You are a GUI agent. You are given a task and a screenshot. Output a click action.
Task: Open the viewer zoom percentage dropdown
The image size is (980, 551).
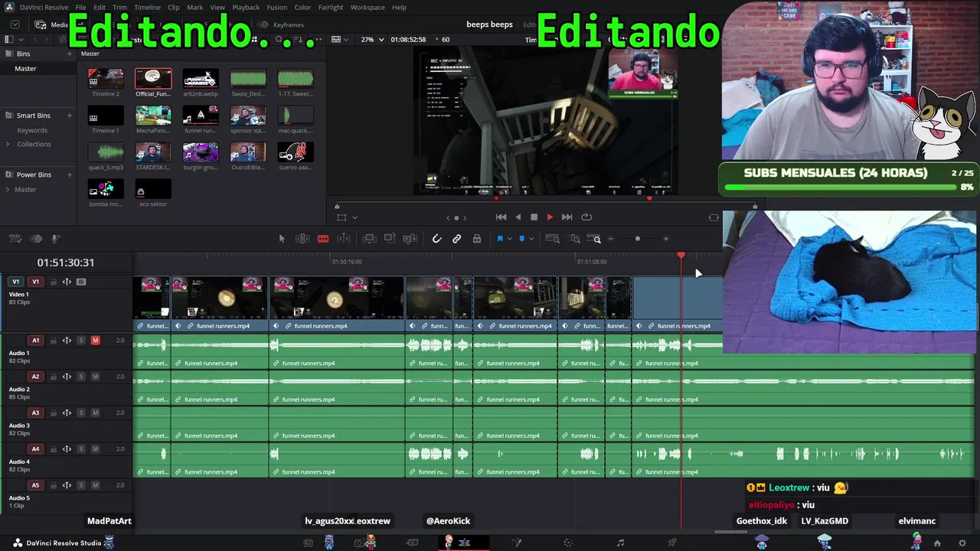tap(372, 40)
